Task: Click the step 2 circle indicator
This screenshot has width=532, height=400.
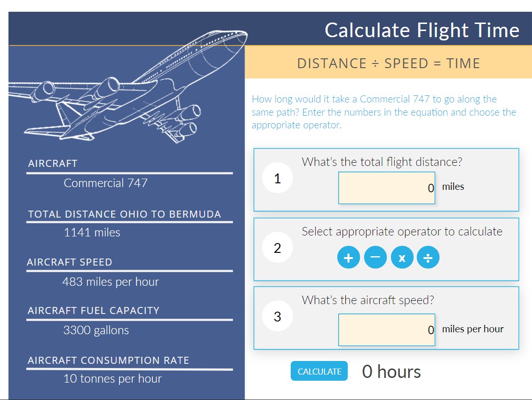Action: click(x=278, y=247)
